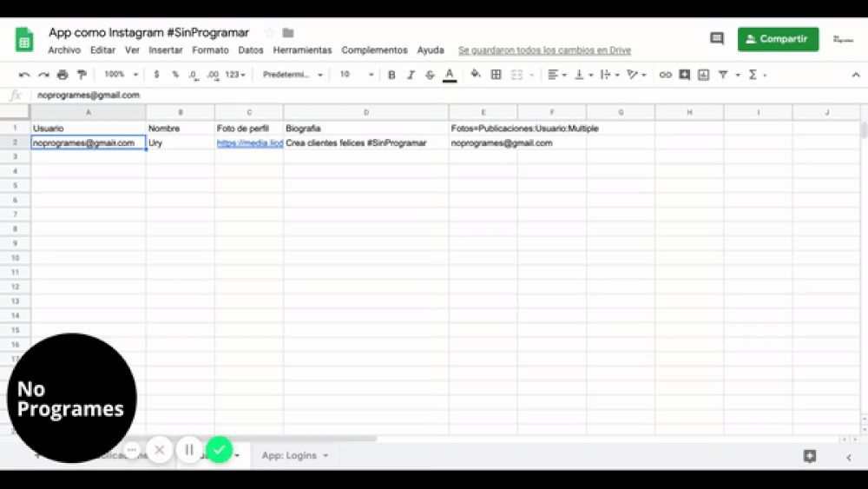Open the borders tool
Image resolution: width=868 pixels, height=489 pixels.
(496, 75)
